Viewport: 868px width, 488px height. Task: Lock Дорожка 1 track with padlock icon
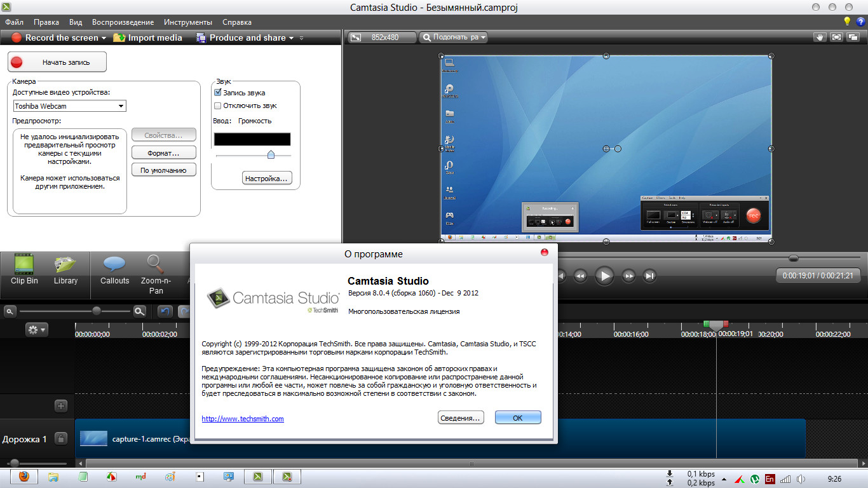tap(61, 438)
